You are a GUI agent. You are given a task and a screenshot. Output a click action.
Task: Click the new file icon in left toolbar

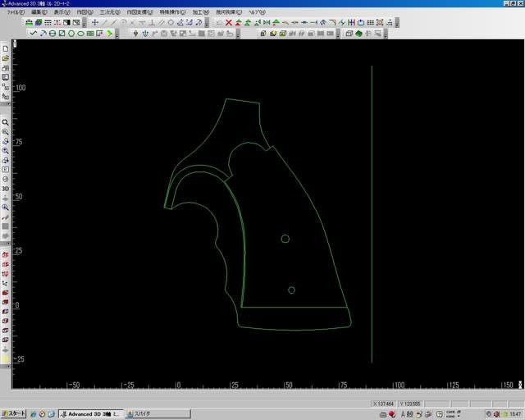(x=5, y=49)
